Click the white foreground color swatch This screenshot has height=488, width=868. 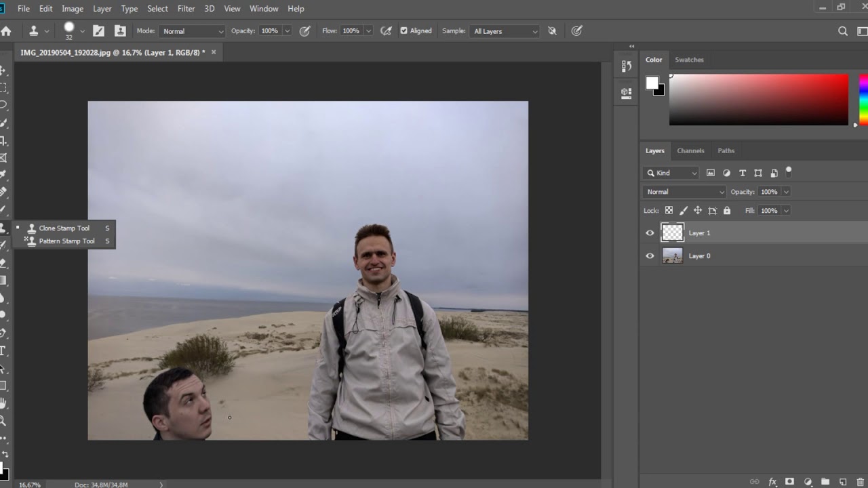point(652,83)
